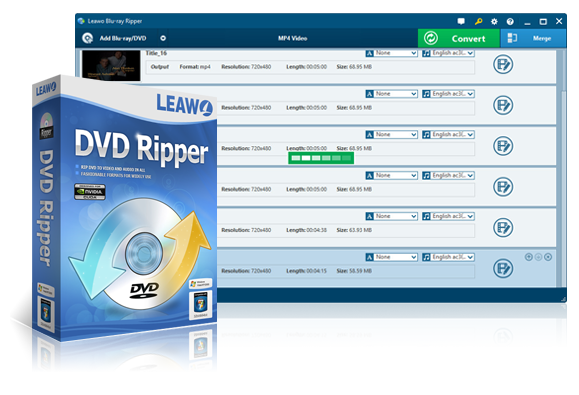Click the Add Blu-ray/DVD disc icon

pos(88,38)
